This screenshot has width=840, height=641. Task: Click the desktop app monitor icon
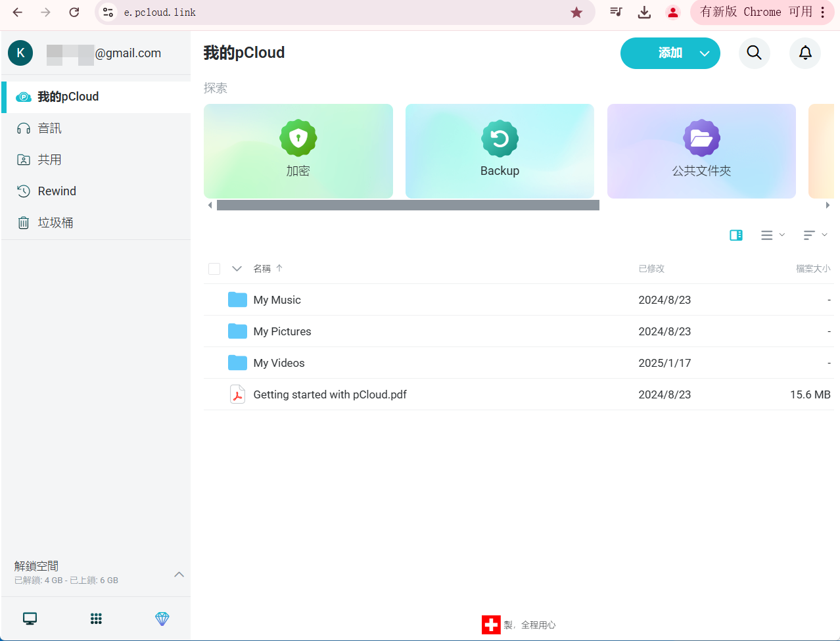click(x=30, y=619)
